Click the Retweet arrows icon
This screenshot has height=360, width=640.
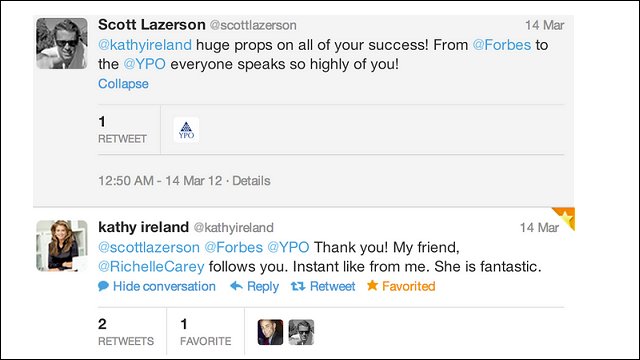[x=298, y=287]
